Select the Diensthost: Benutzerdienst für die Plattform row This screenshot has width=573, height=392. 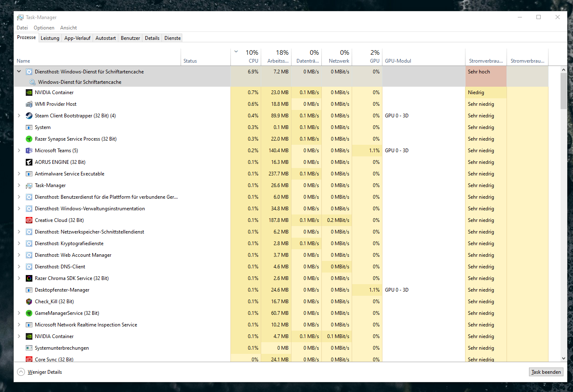(281, 197)
